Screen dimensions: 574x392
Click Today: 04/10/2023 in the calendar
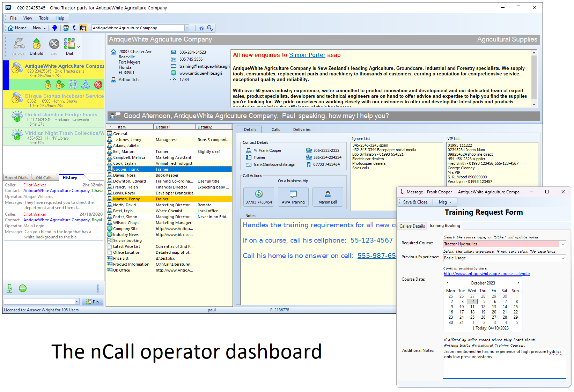[486, 328]
